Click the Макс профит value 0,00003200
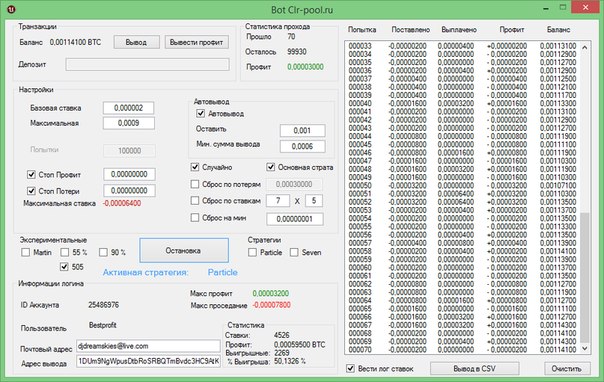The image size is (604, 382). pyautogui.click(x=270, y=293)
